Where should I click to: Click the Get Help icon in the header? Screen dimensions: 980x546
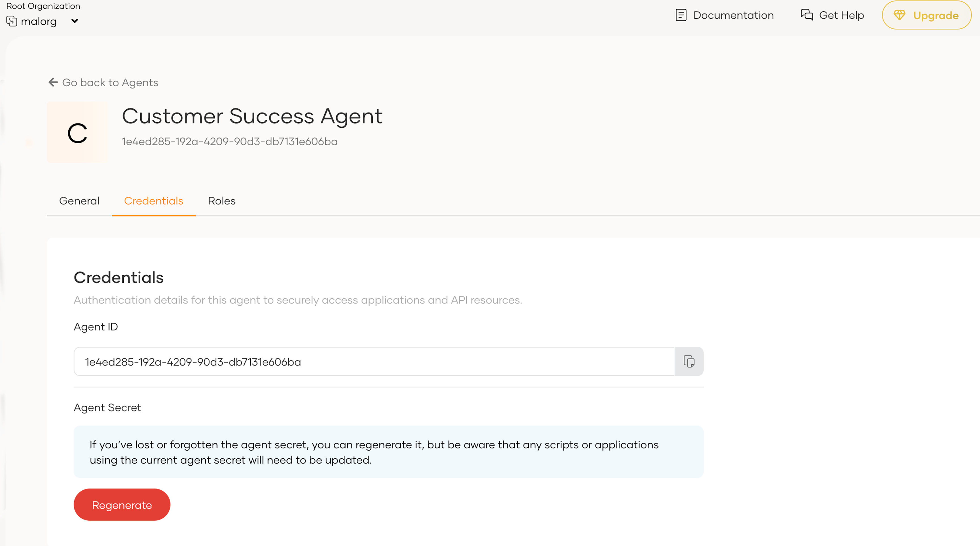806,15
